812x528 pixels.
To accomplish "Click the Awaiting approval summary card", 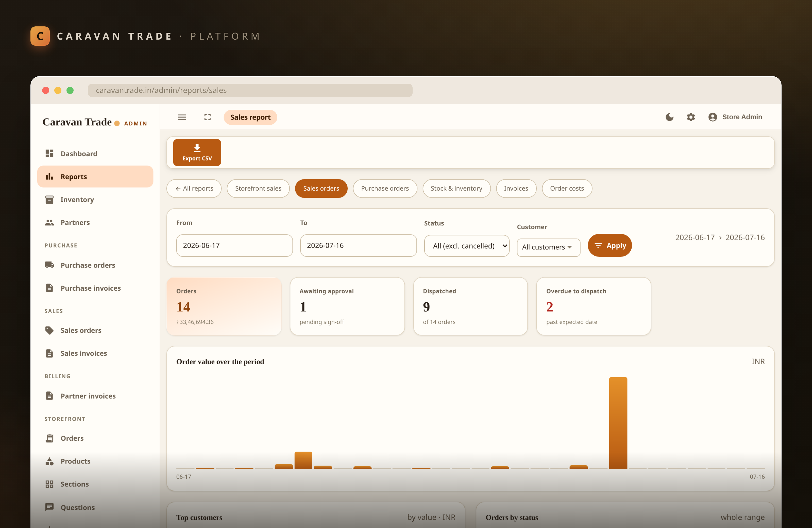I will click(347, 306).
